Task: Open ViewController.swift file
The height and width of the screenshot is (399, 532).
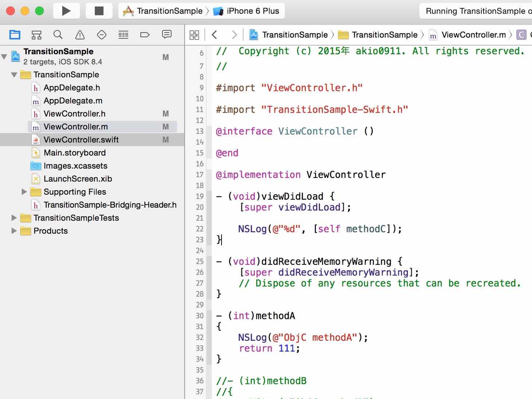Action: pos(81,140)
